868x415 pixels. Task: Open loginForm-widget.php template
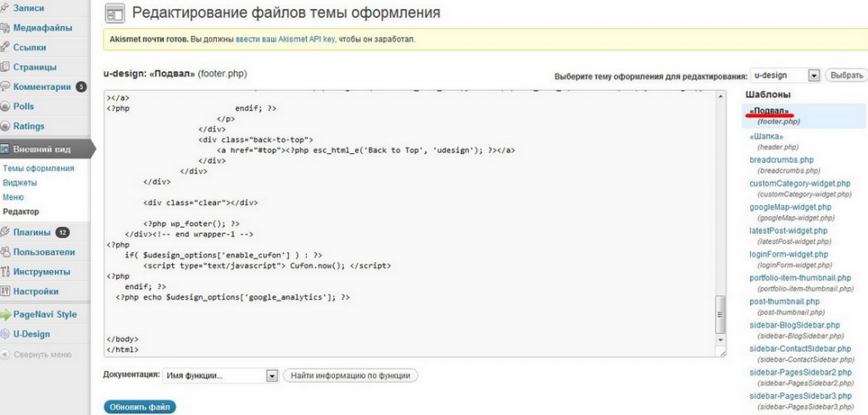[x=789, y=255]
